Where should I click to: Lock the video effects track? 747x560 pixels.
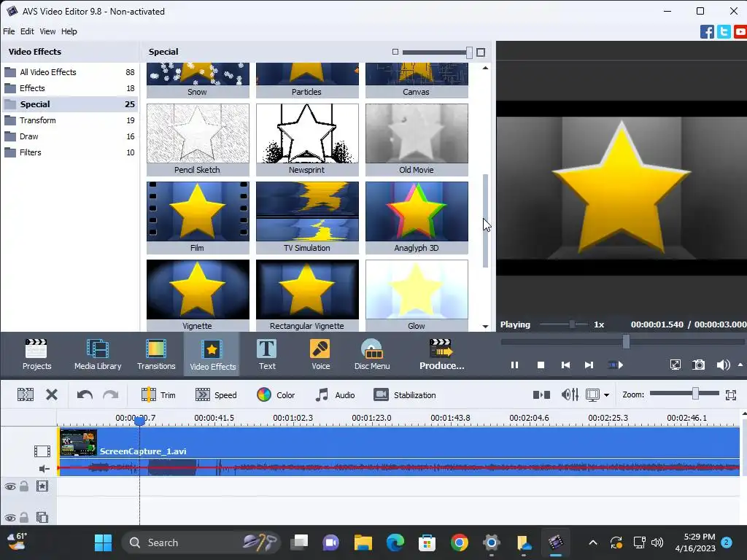coord(24,486)
